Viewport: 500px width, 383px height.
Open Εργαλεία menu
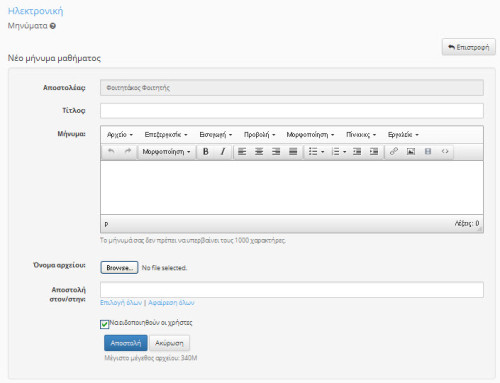[403, 135]
